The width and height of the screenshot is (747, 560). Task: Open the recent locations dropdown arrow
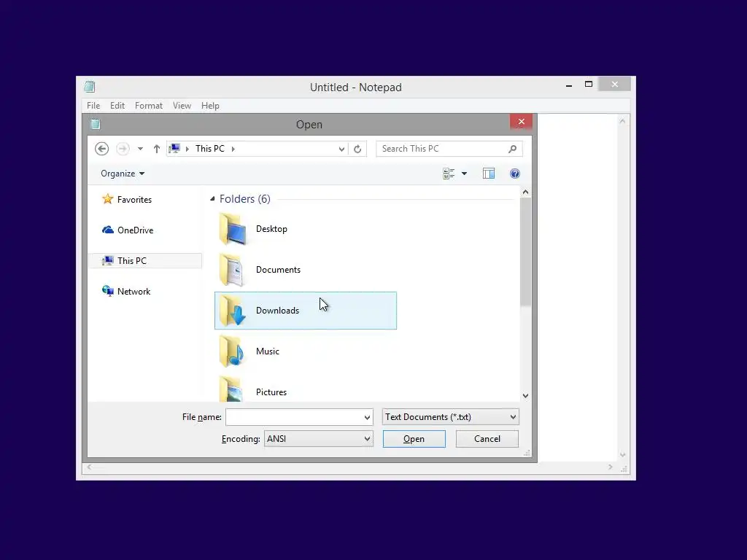140,149
